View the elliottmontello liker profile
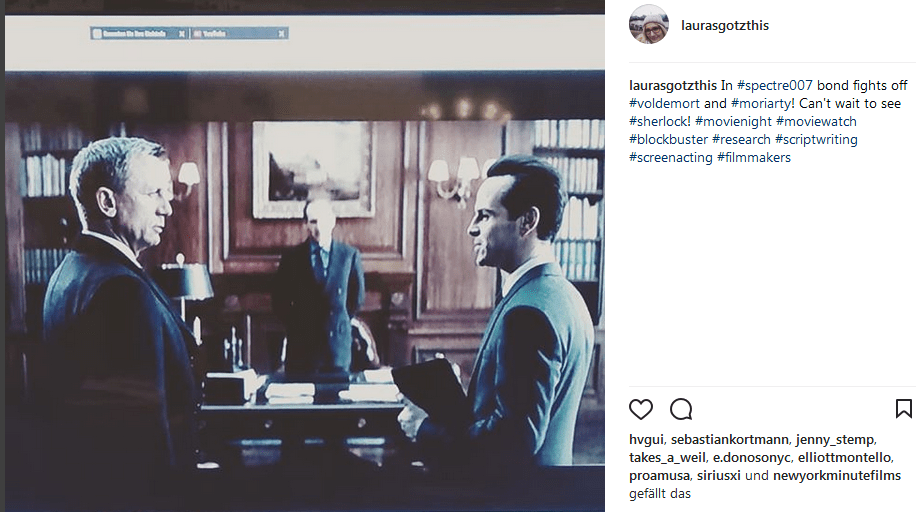 (x=845, y=458)
